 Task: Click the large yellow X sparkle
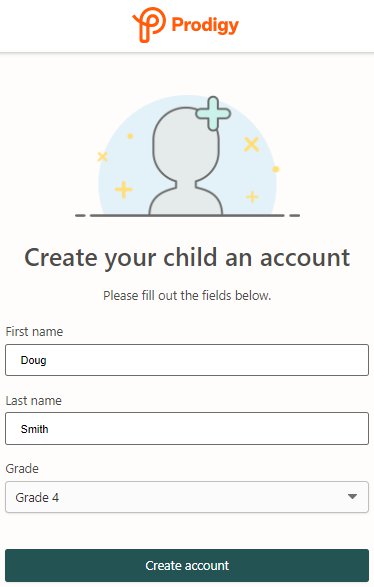[252, 144]
